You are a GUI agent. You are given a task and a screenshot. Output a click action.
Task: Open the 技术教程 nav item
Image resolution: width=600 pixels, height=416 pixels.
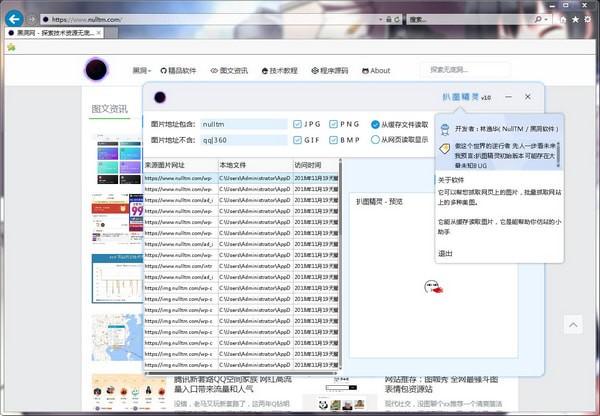[279, 70]
